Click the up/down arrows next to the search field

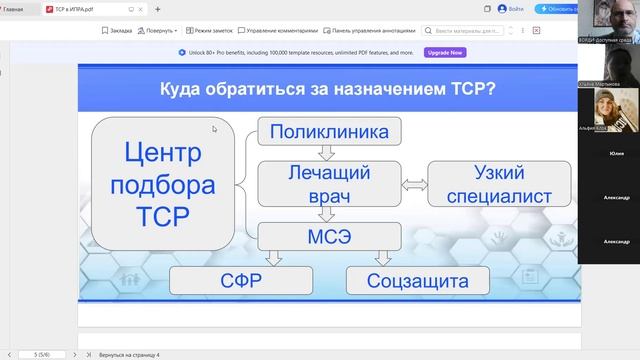tap(511, 31)
